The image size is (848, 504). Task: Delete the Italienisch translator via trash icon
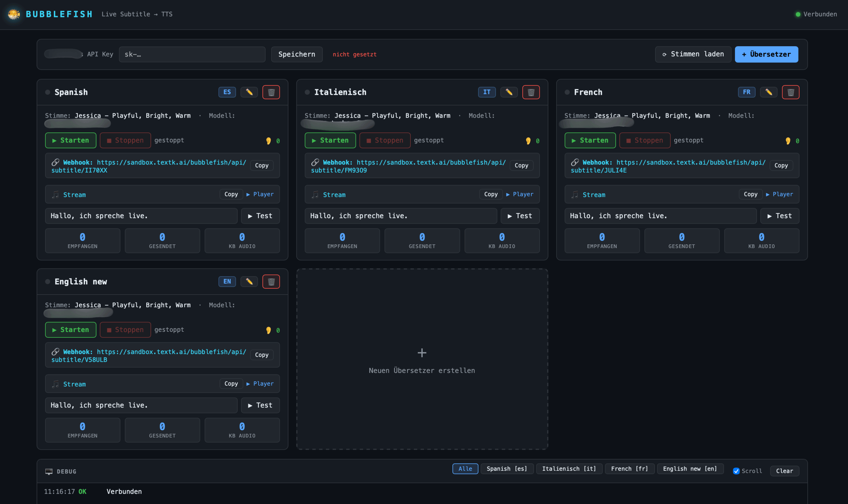531,92
